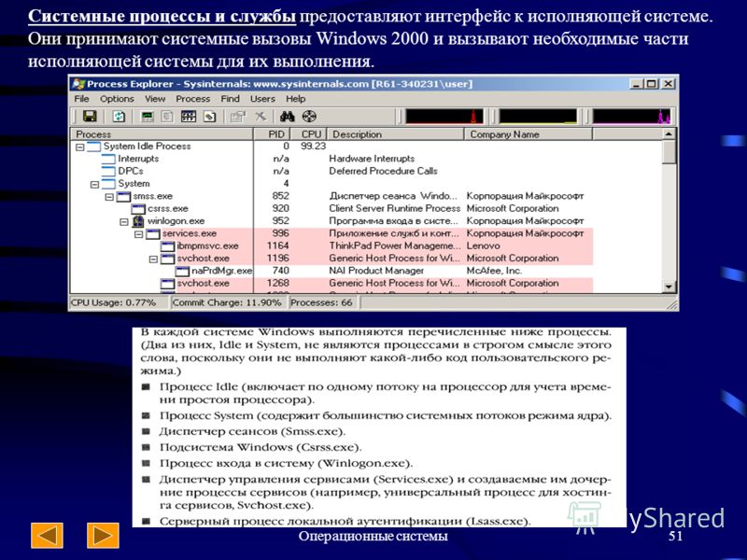
Task: Click the csrss.exe window icon
Action: tap(138, 208)
